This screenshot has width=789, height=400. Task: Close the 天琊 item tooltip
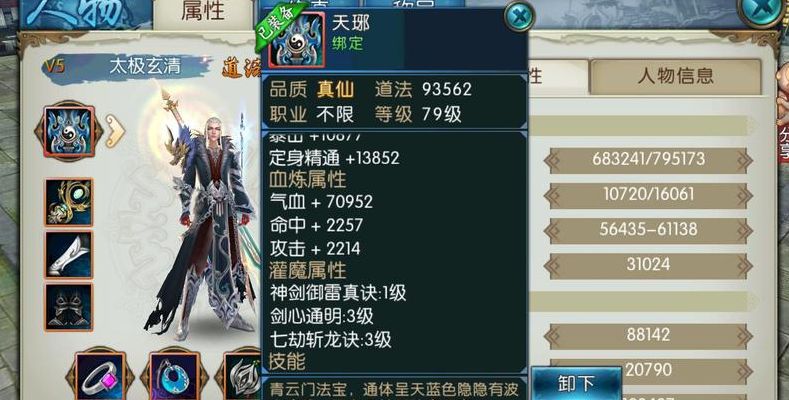click(518, 16)
